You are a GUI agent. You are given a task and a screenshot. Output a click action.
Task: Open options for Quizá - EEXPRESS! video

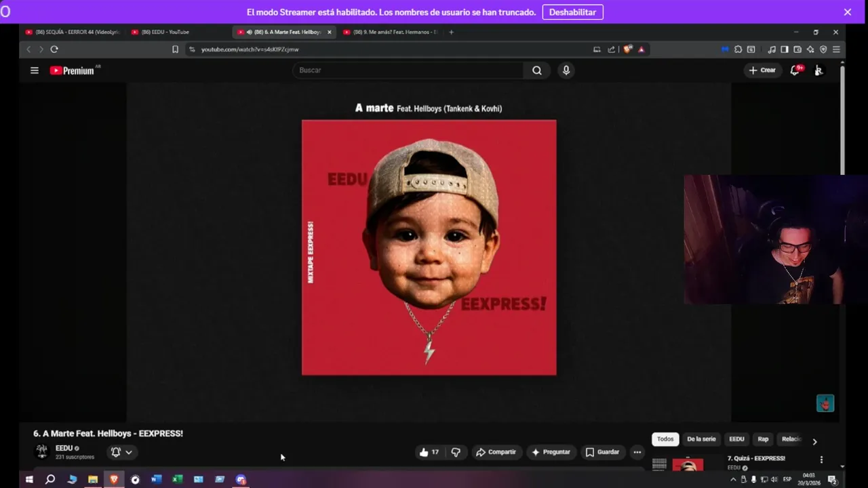pos(821,460)
